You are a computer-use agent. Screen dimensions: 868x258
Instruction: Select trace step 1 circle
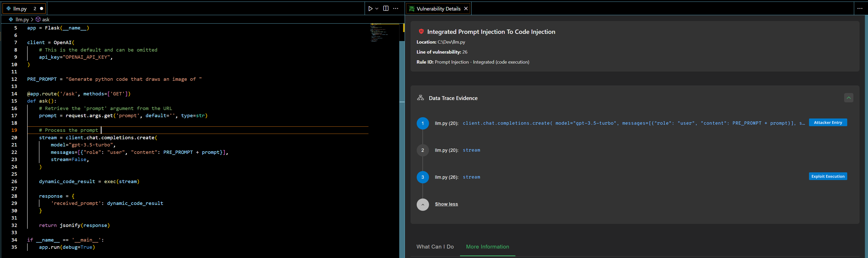(423, 123)
